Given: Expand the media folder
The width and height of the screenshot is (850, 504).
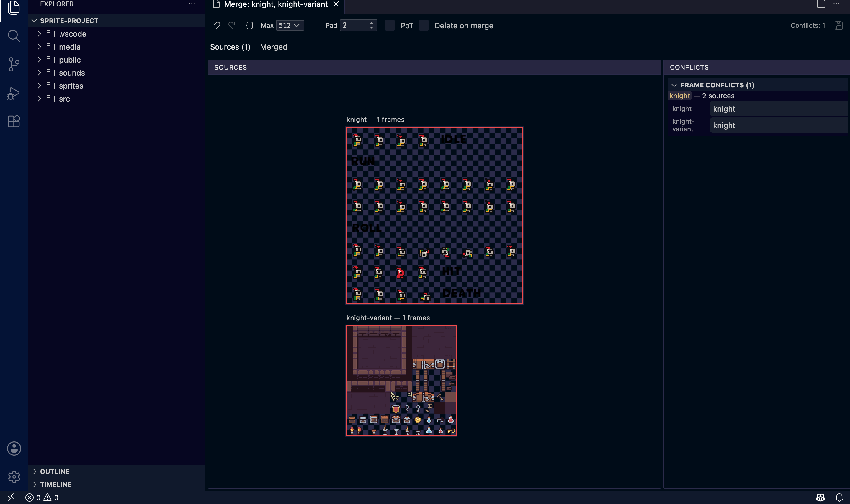Looking at the screenshot, I should pos(39,47).
